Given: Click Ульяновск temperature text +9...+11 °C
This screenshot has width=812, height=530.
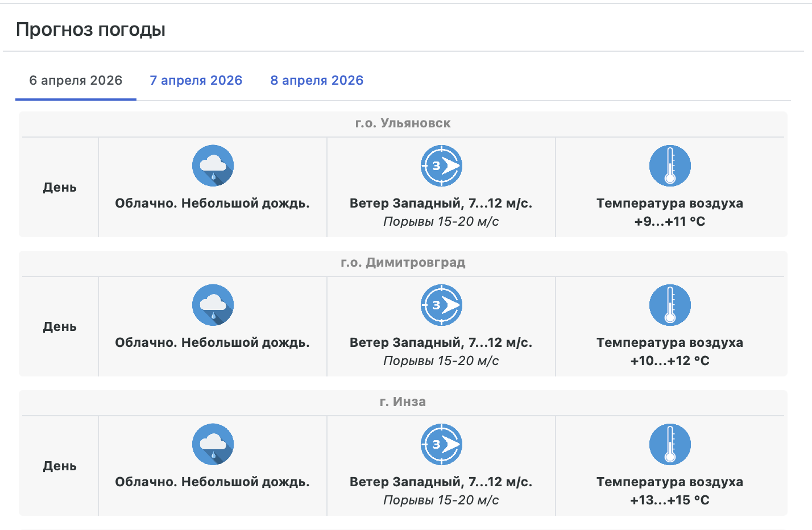Looking at the screenshot, I should [x=670, y=221].
